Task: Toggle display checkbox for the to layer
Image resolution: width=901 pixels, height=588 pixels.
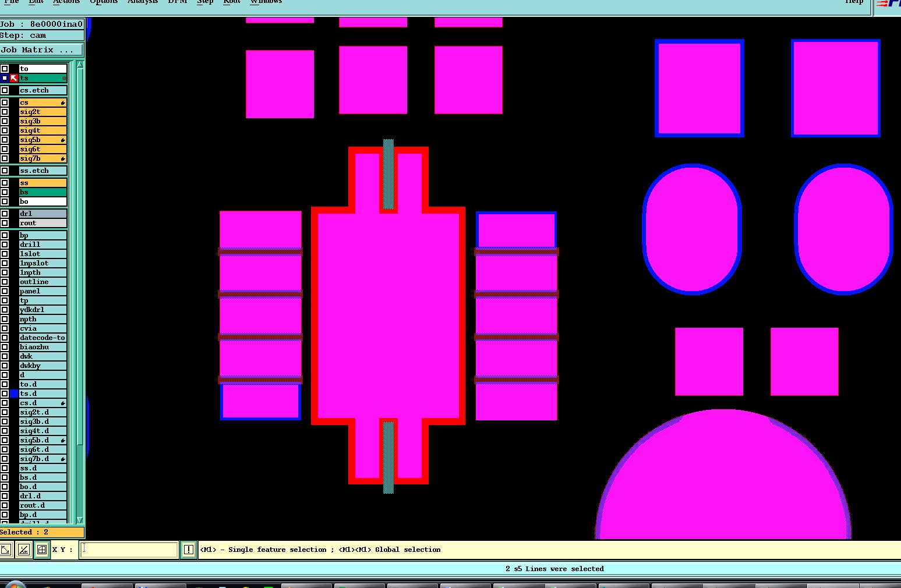Action: click(5, 69)
